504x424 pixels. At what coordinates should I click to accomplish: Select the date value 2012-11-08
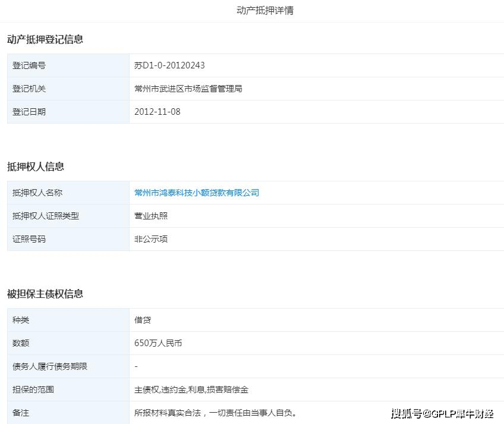tap(157, 112)
